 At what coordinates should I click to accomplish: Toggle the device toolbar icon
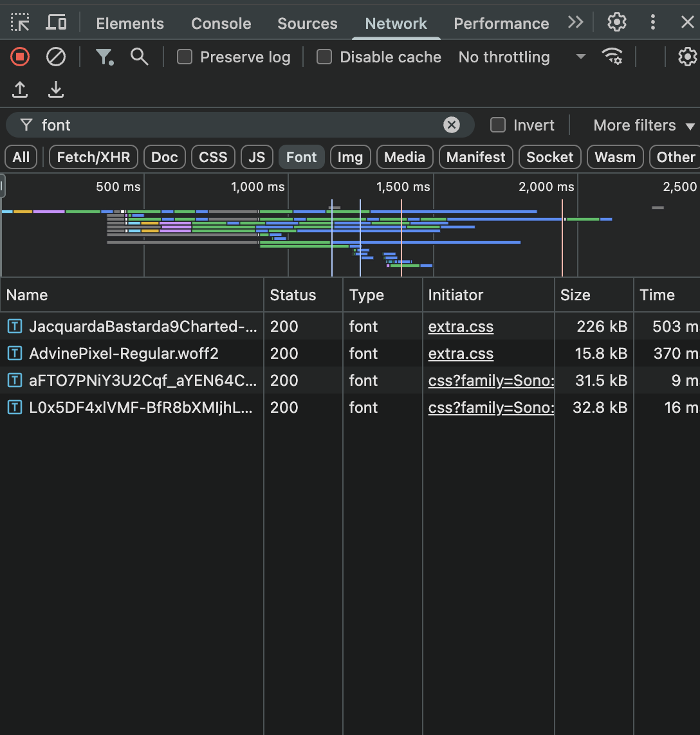pyautogui.click(x=56, y=23)
